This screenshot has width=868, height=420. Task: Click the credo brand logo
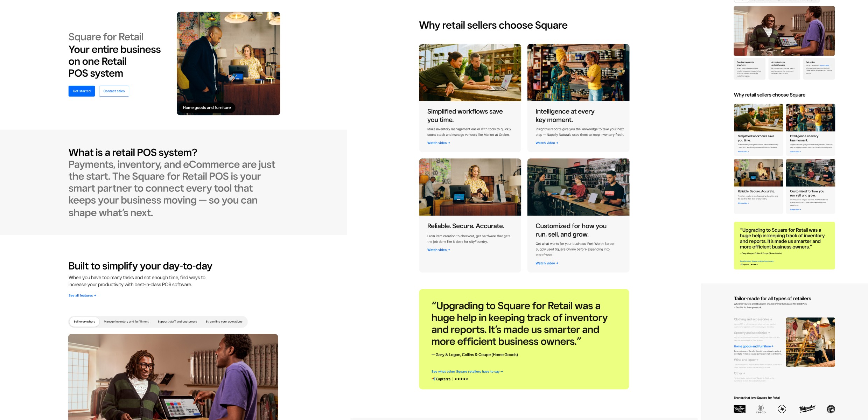(761, 409)
